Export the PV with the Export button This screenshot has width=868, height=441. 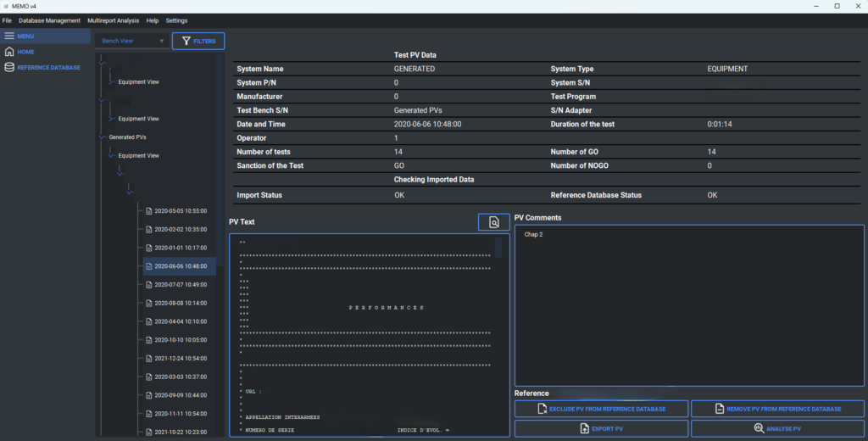tap(601, 429)
